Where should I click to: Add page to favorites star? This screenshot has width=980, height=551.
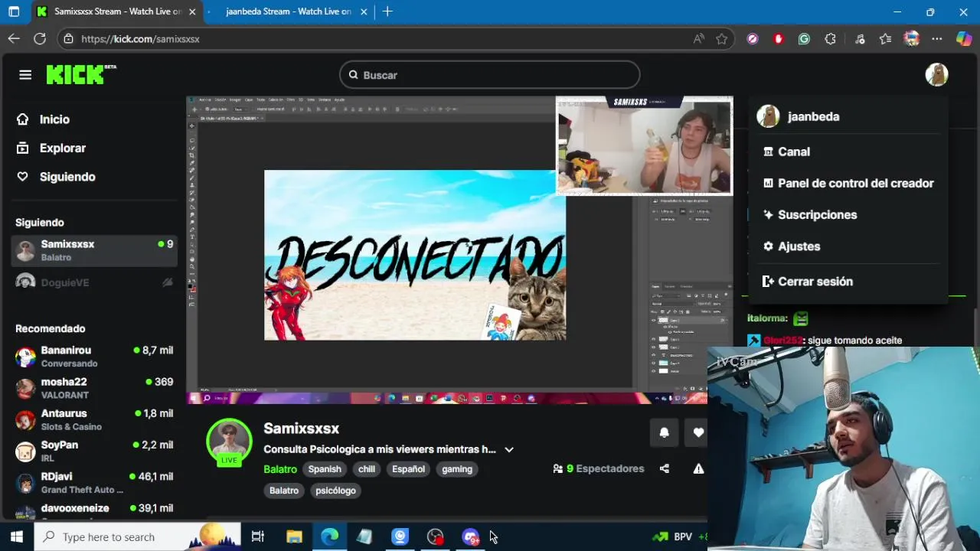(721, 38)
